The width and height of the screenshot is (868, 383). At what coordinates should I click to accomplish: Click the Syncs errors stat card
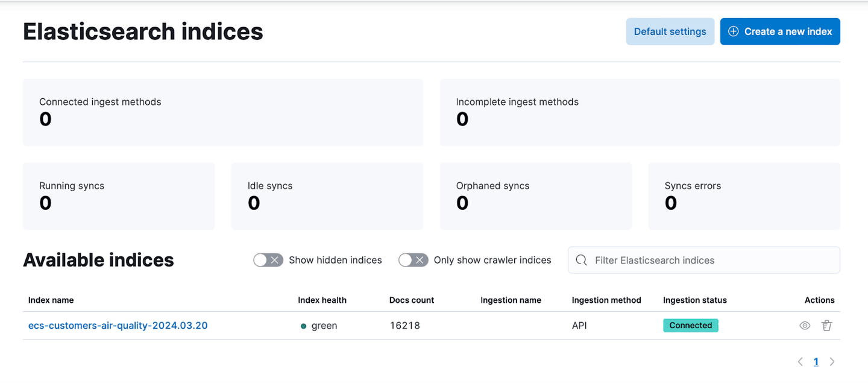744,196
